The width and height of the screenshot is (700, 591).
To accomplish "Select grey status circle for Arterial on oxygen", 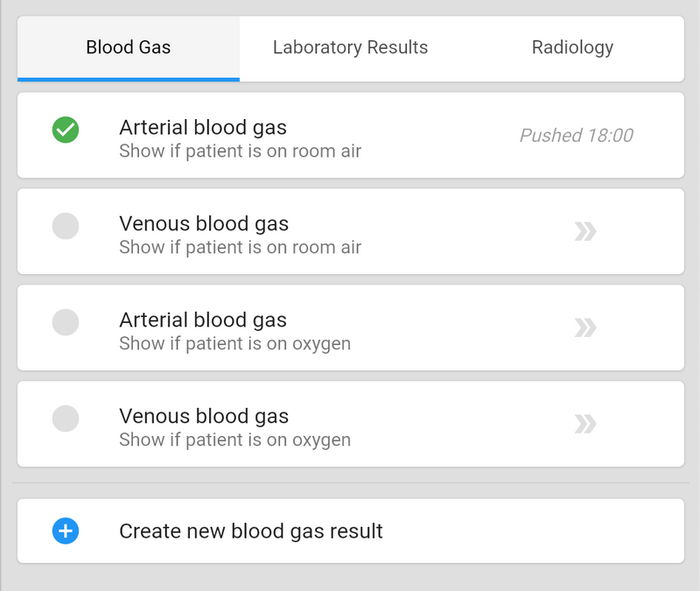I will click(66, 322).
